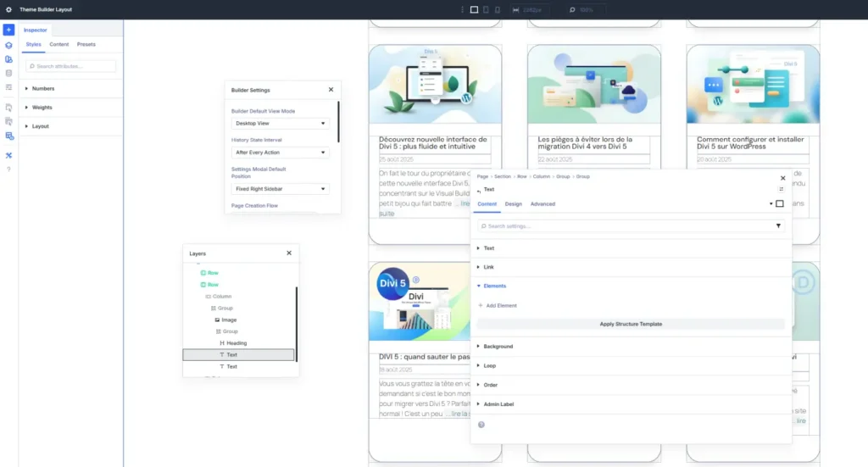Click the Column breadcrumb link

point(541,176)
